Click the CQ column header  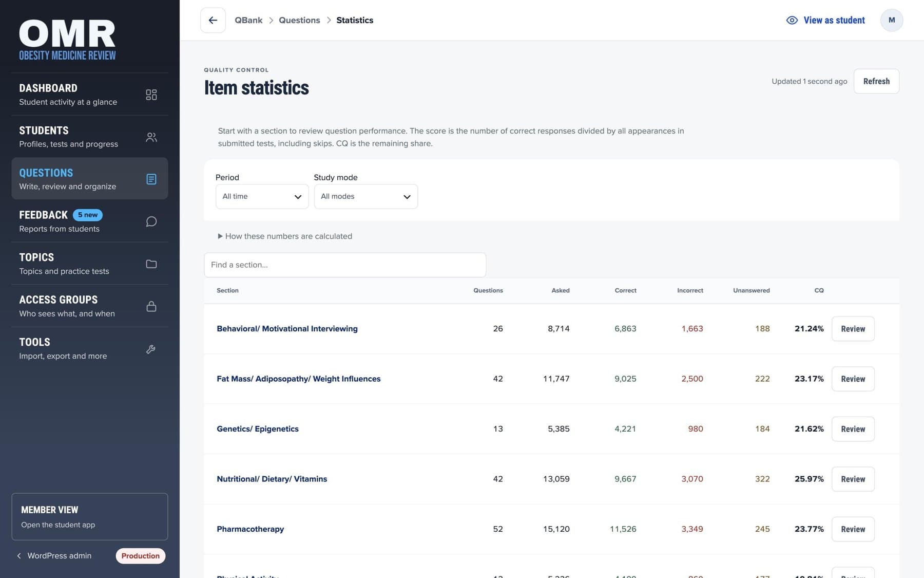coord(819,290)
